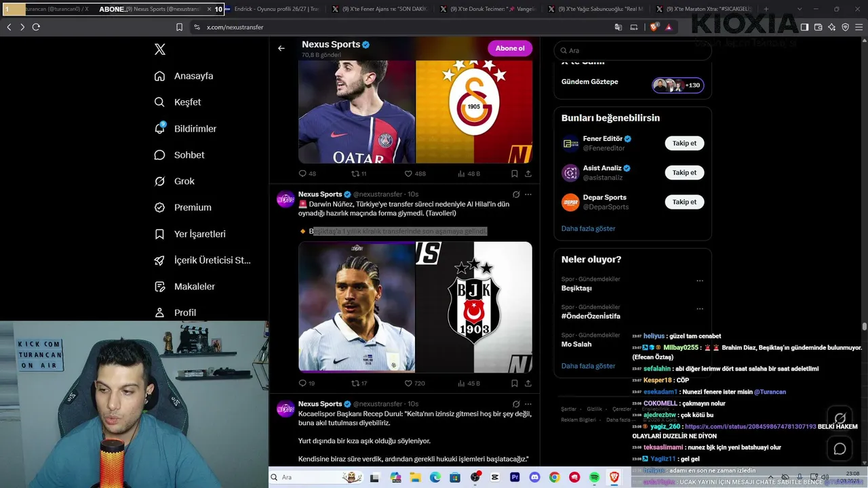This screenshot has height=488, width=868.
Task: Click the browser forward arrow
Action: tap(22, 27)
